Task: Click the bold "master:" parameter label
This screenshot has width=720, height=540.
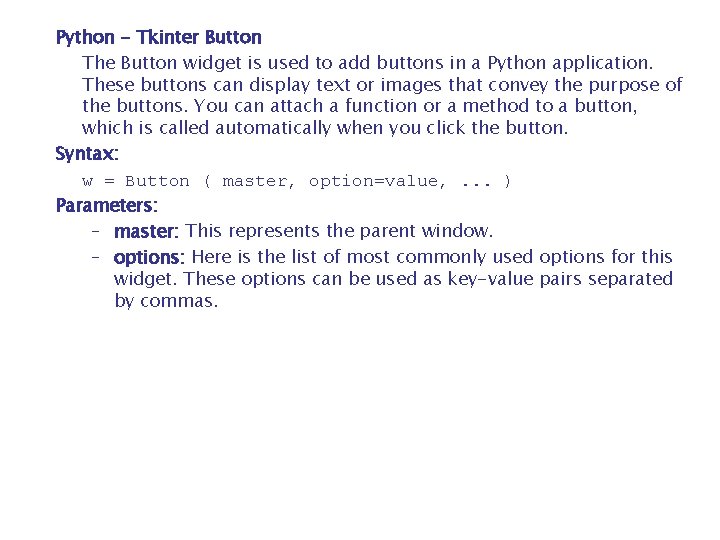Action: tap(146, 232)
